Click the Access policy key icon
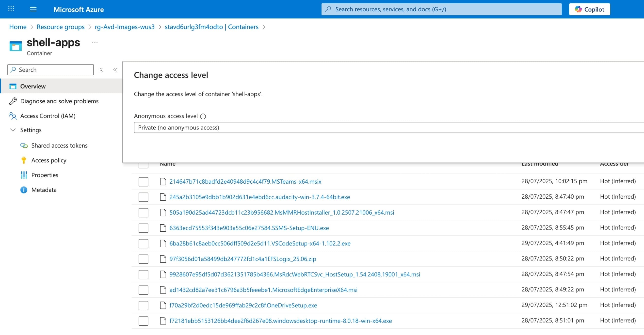Viewport: 644px width, 335px height. (x=24, y=160)
